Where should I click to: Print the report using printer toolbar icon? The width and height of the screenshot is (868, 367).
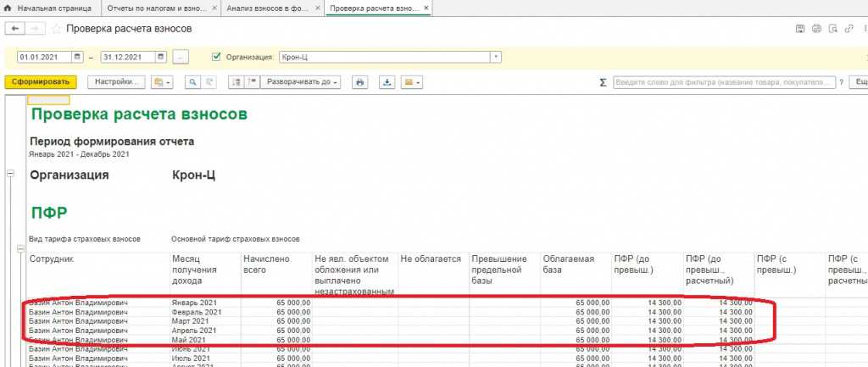(x=359, y=82)
